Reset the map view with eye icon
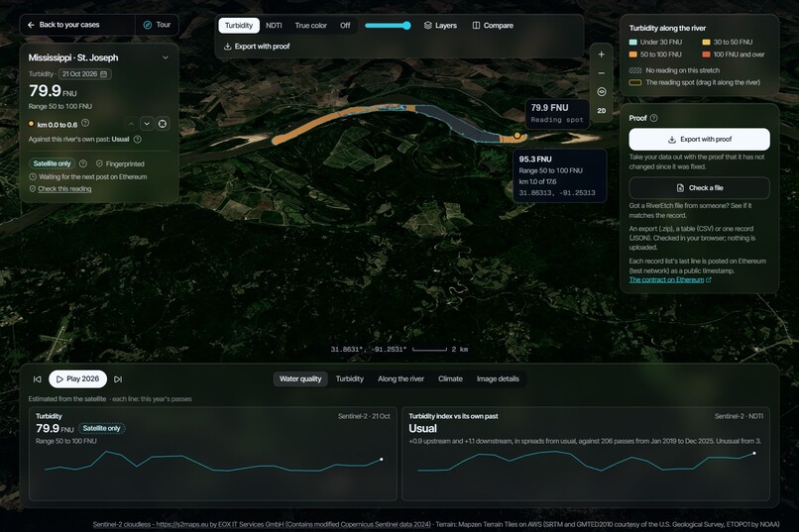 click(602, 91)
